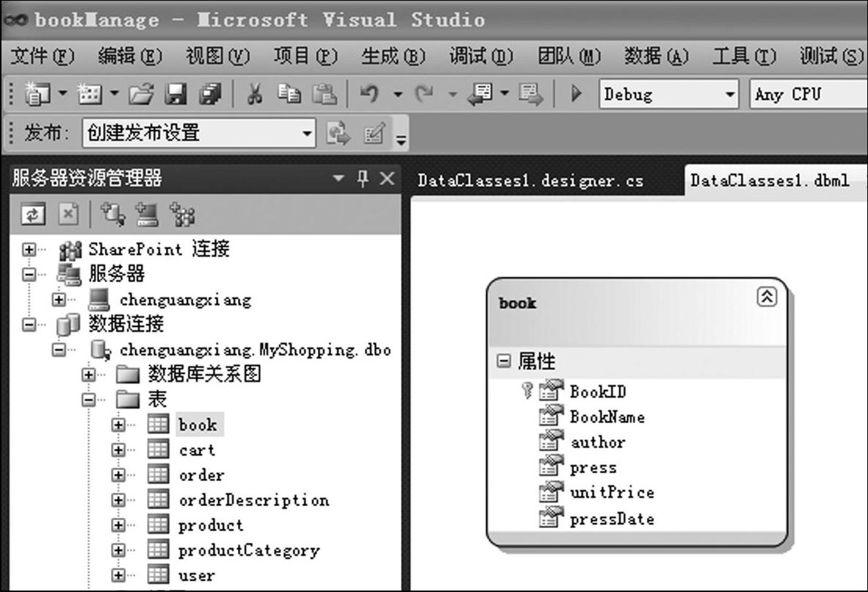Open publish toolbar overflow options
The width and height of the screenshot is (868, 592).
tap(401, 140)
